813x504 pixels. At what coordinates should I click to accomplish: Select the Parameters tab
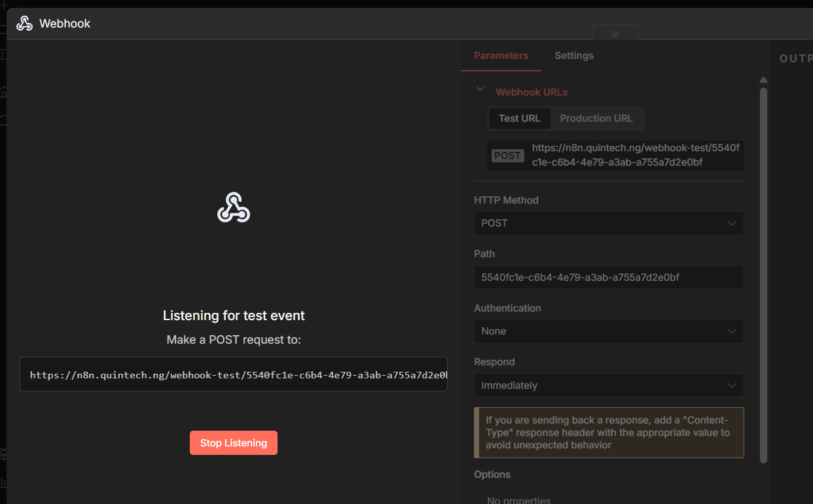[501, 56]
